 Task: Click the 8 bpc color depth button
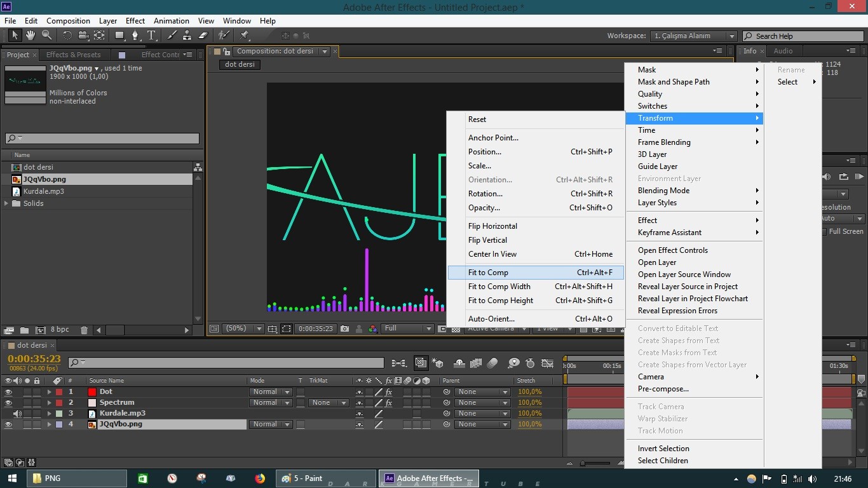pyautogui.click(x=60, y=330)
